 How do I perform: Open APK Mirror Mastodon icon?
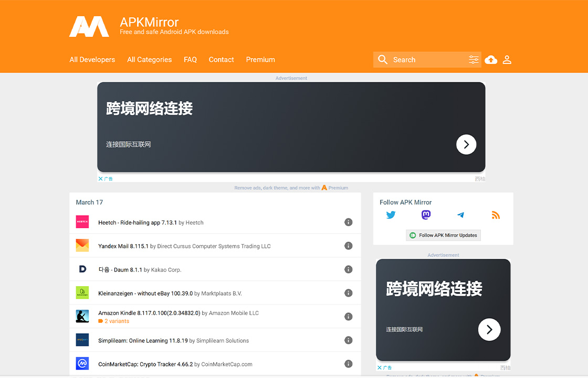(426, 215)
